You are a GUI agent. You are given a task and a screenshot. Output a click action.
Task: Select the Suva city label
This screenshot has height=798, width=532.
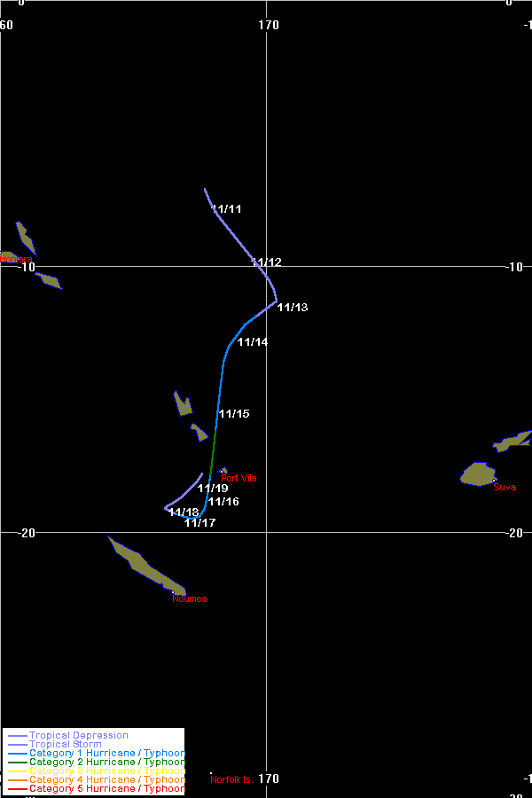504,487
